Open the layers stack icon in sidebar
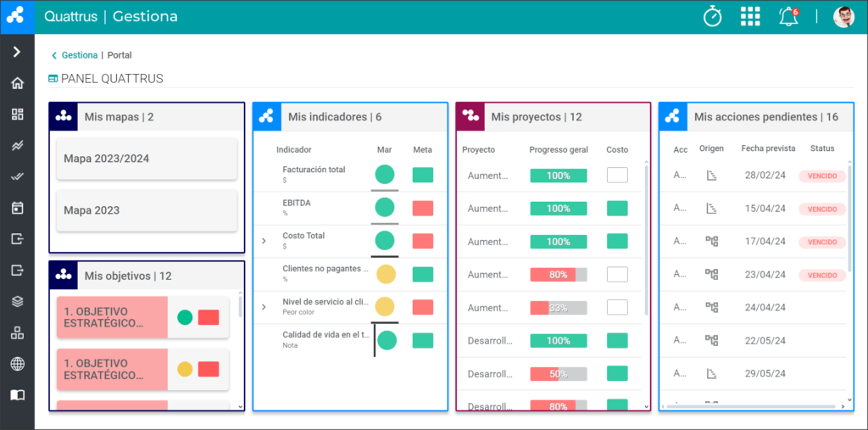The width and height of the screenshot is (868, 430). click(x=18, y=301)
